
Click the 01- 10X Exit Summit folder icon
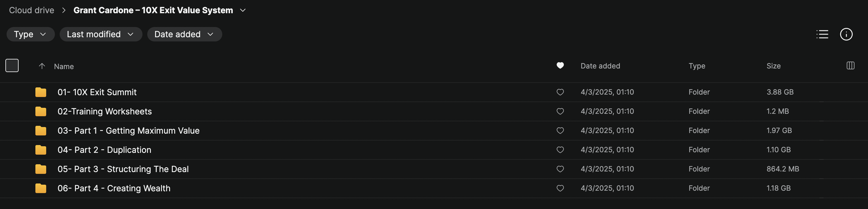pos(41,92)
